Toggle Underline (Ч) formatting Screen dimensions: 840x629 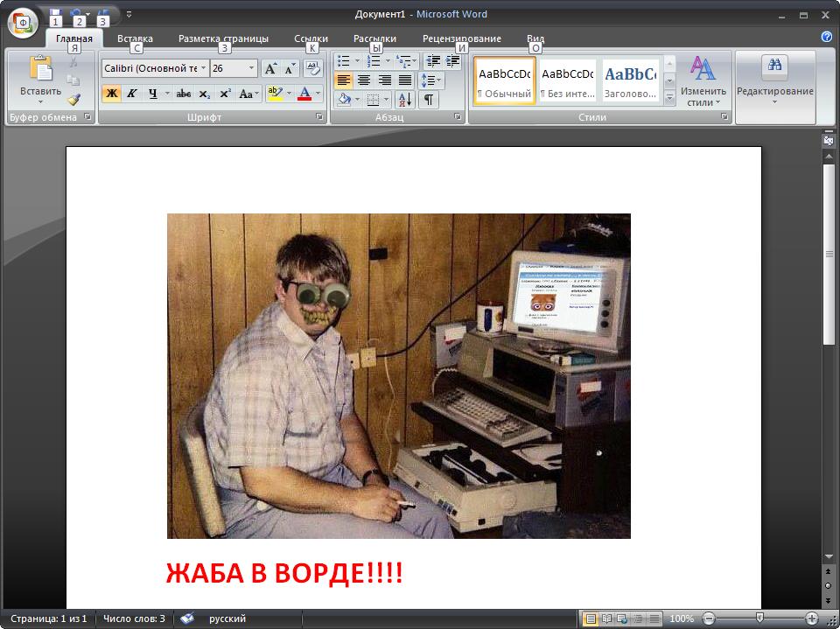point(152,94)
